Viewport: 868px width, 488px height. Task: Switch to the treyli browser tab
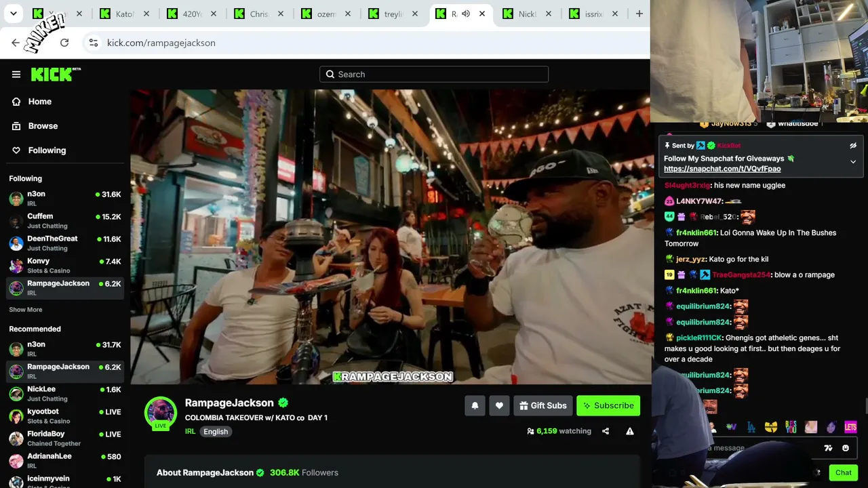point(393,14)
